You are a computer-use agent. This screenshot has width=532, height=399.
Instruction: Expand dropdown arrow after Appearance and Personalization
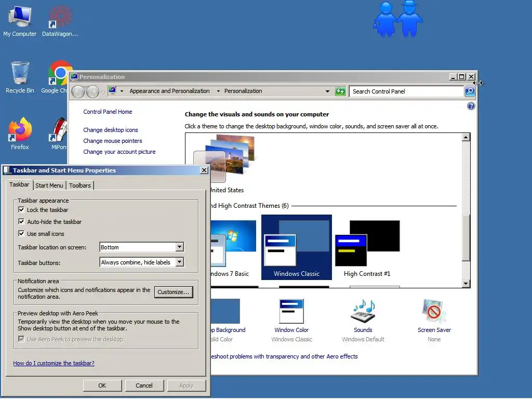coord(218,91)
